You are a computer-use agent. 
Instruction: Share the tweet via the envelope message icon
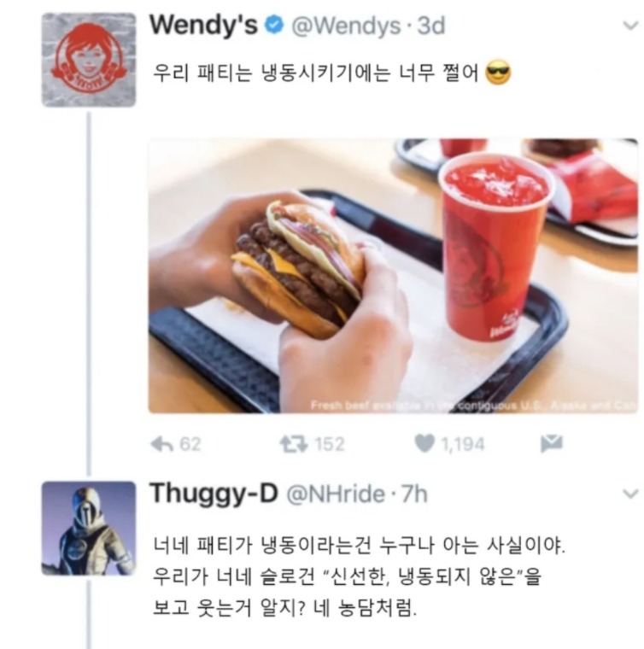pos(551,444)
